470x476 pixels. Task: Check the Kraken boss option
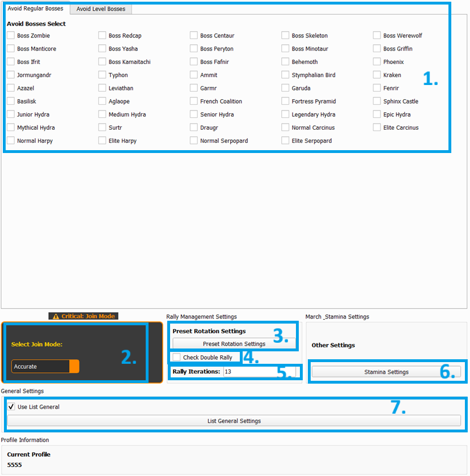(377, 75)
